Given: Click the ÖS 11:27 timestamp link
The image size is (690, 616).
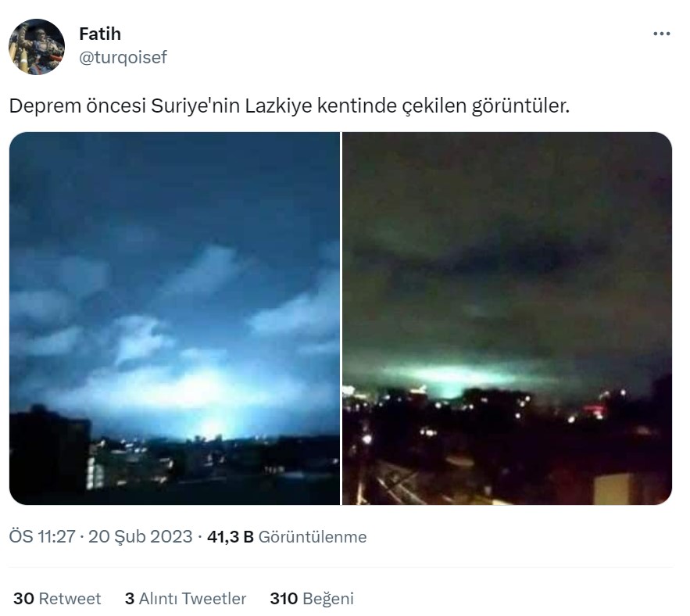Looking at the screenshot, I should coord(42,537).
